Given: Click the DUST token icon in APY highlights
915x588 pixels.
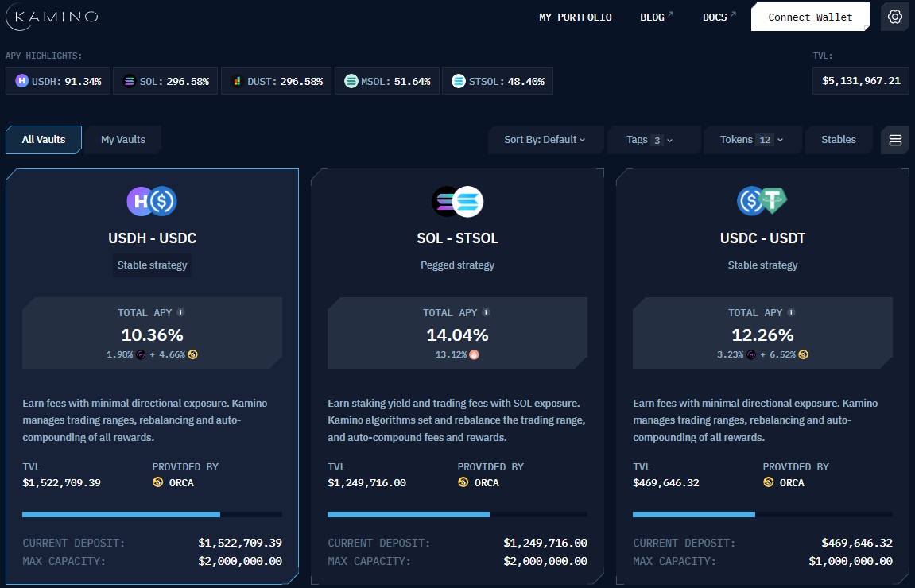Looking at the screenshot, I should coord(237,81).
